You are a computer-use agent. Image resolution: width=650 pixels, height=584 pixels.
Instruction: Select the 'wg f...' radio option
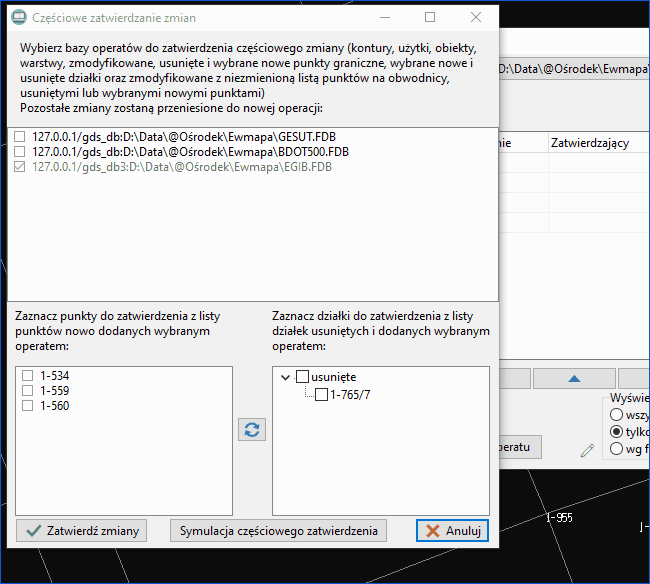(616, 448)
